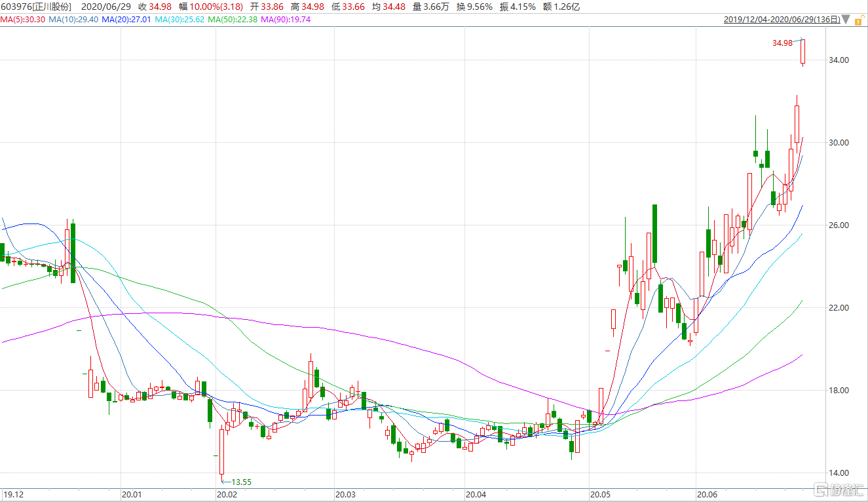Click the stock code 603976[正川股份]
The height and width of the screenshot is (502, 868).
click(37, 7)
